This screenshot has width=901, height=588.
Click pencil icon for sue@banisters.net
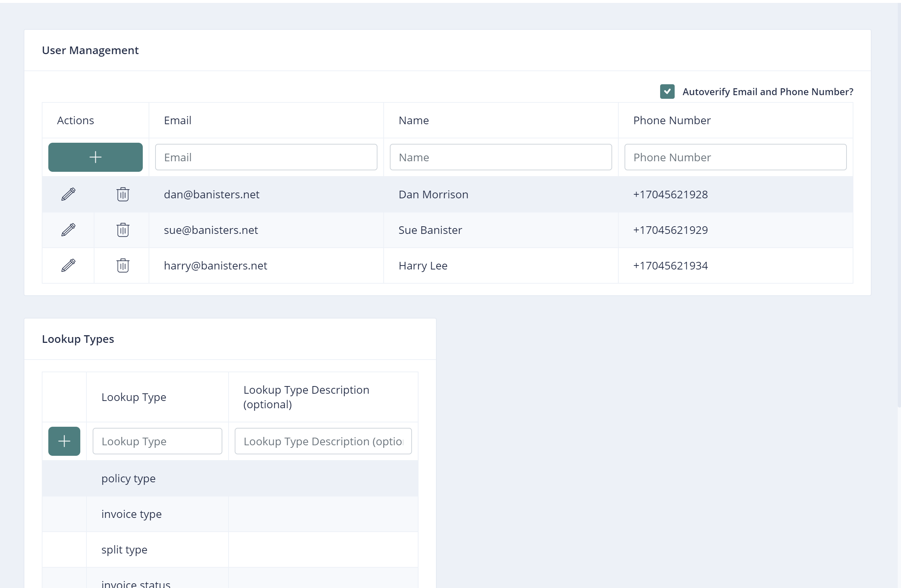tap(68, 230)
